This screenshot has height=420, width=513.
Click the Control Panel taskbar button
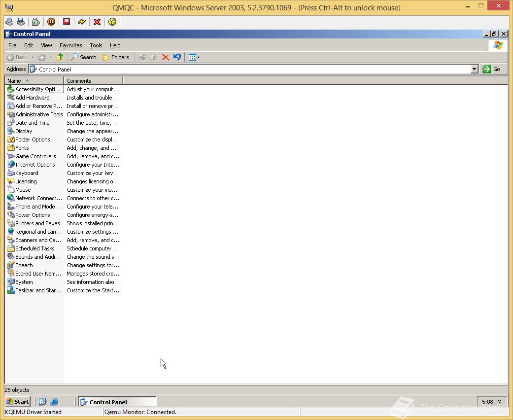point(117,402)
